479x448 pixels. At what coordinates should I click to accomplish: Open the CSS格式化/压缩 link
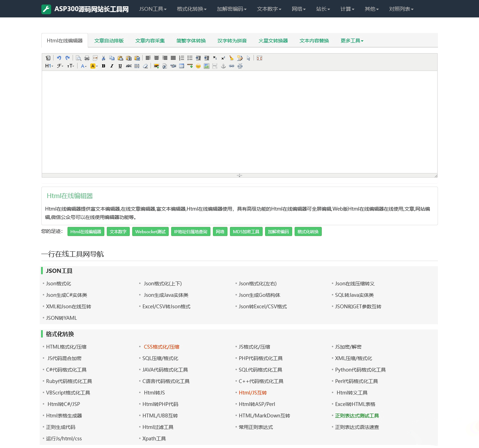click(161, 347)
